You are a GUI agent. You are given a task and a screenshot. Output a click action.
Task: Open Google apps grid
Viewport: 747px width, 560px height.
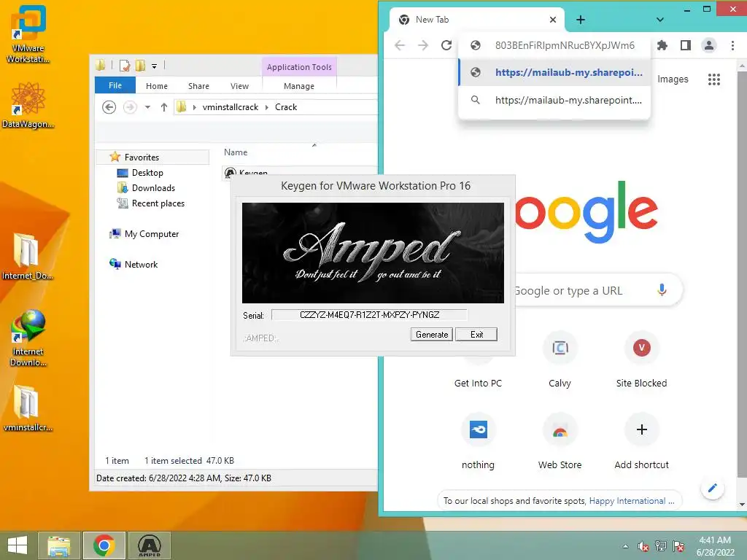click(713, 79)
